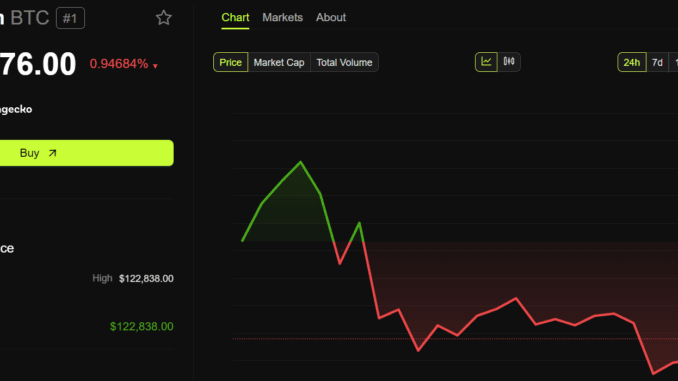Switch to candlestick chart view icon
This screenshot has width=678, height=381.
point(509,62)
